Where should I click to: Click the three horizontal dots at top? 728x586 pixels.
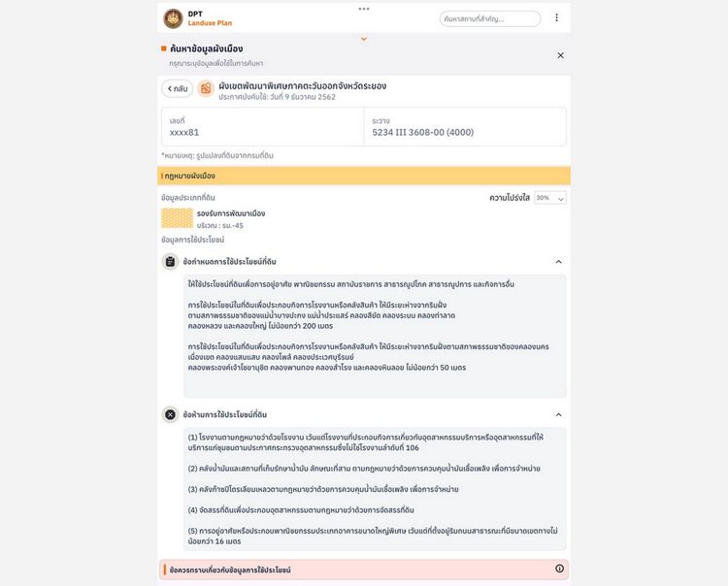click(x=364, y=9)
